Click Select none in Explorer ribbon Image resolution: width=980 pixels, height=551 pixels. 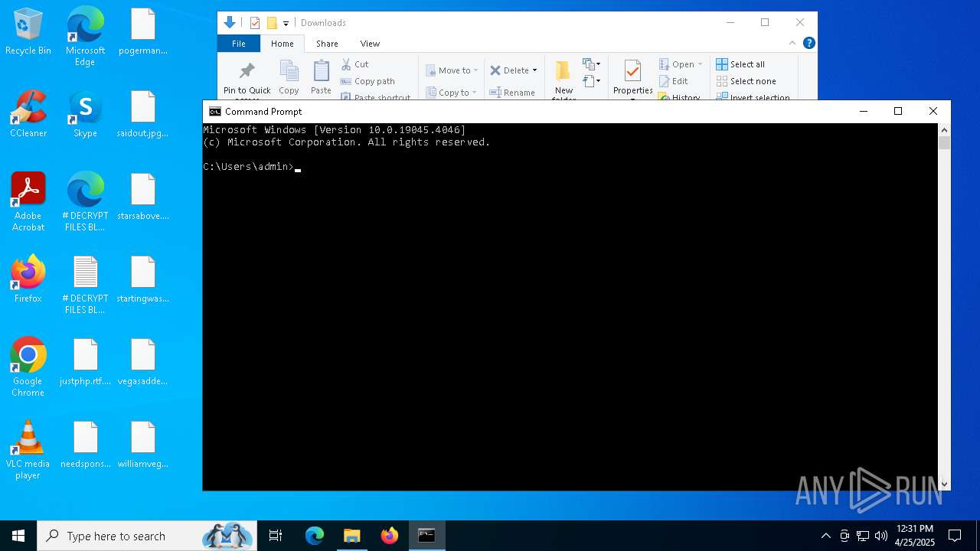click(x=746, y=81)
